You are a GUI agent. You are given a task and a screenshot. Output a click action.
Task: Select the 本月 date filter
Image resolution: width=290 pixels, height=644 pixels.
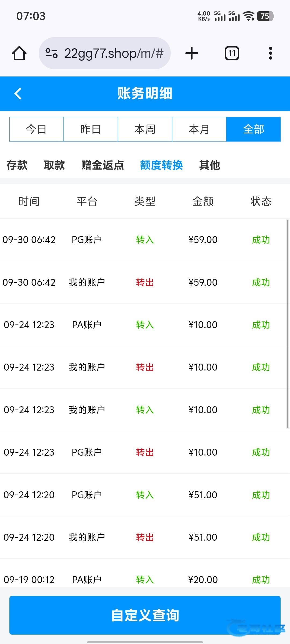tap(199, 129)
